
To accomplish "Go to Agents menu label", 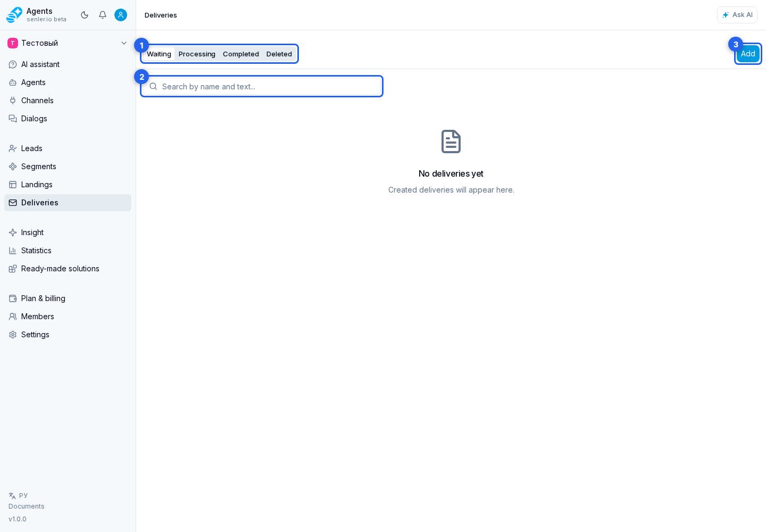I will point(34,82).
